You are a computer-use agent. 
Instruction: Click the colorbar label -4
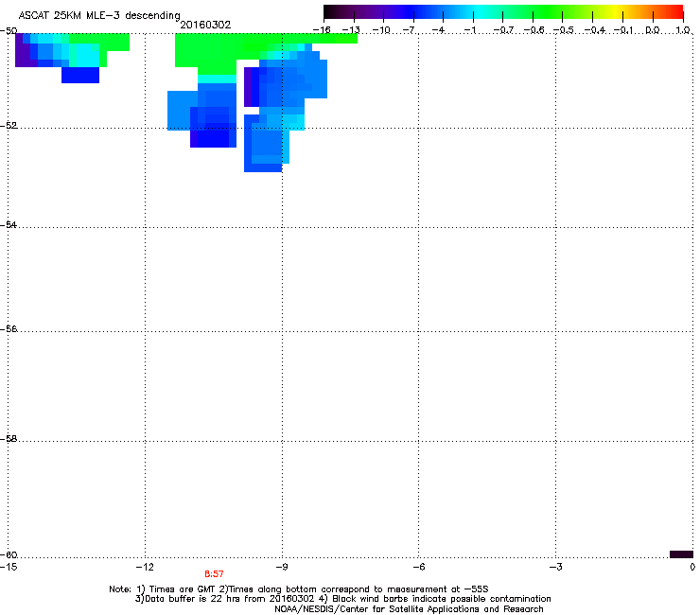coord(440,30)
